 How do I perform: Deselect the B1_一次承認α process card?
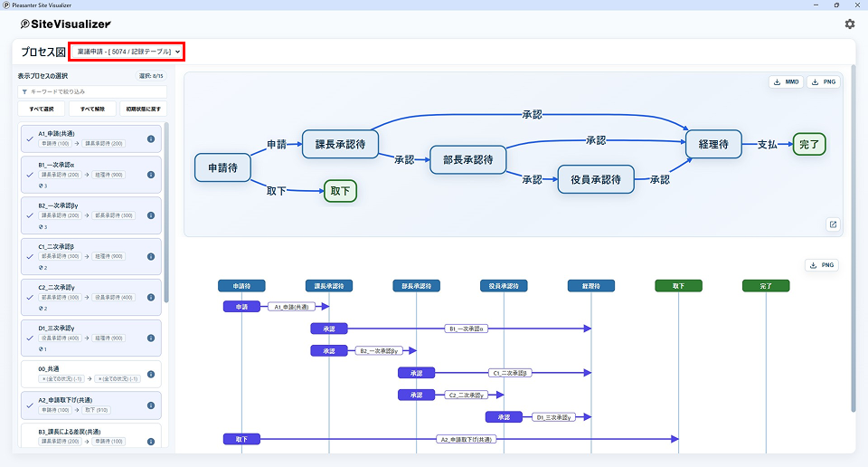coord(90,175)
